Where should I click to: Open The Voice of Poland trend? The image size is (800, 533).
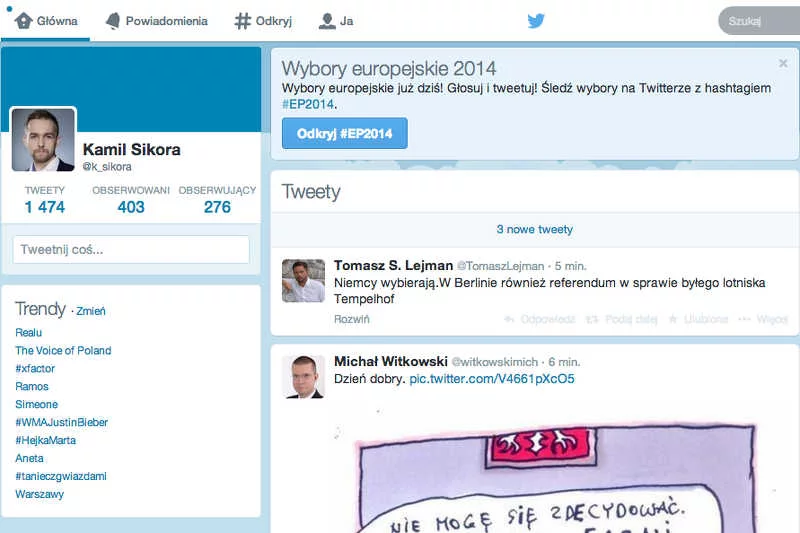click(x=63, y=350)
